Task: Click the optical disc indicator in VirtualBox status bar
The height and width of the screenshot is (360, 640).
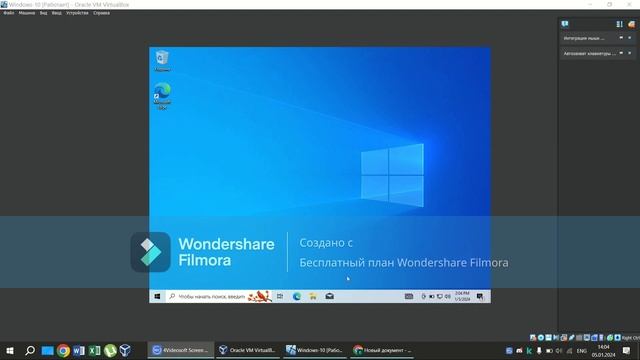Action: pyautogui.click(x=541, y=338)
